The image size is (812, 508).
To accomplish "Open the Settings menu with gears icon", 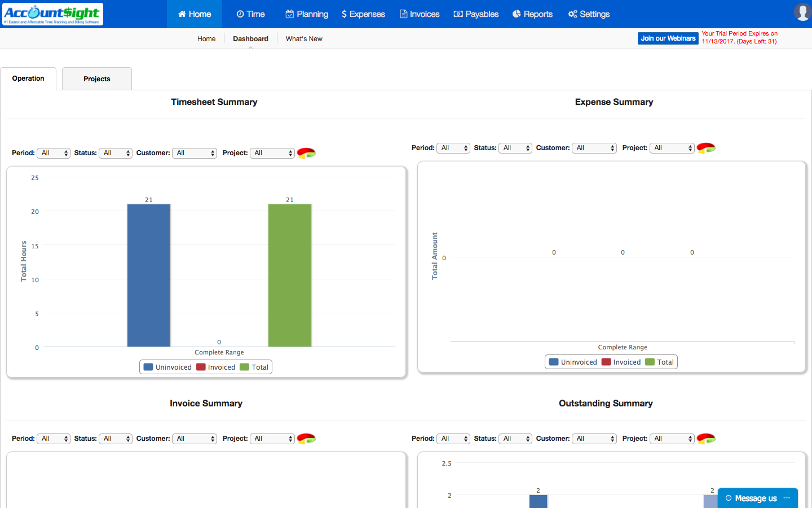I will pyautogui.click(x=589, y=14).
